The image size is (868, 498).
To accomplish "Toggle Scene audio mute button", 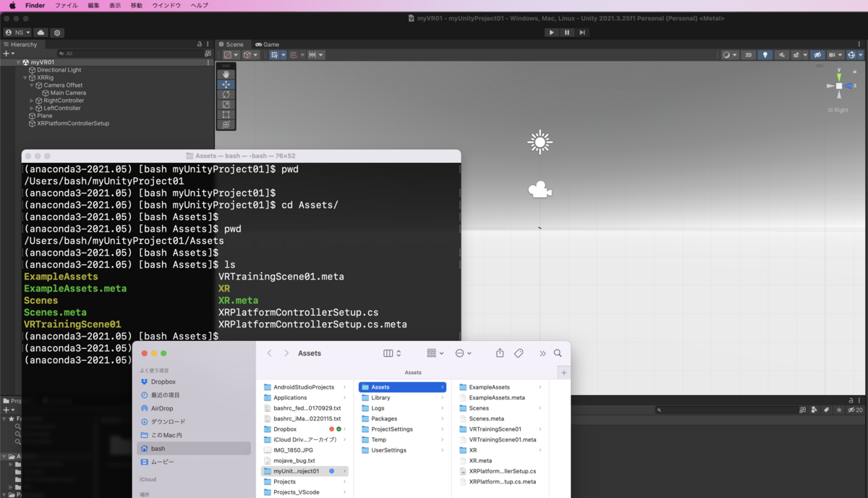I will tap(782, 54).
